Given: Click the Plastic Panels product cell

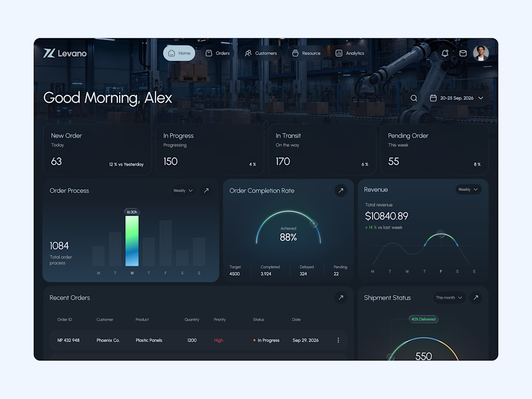Looking at the screenshot, I should pos(149,340).
